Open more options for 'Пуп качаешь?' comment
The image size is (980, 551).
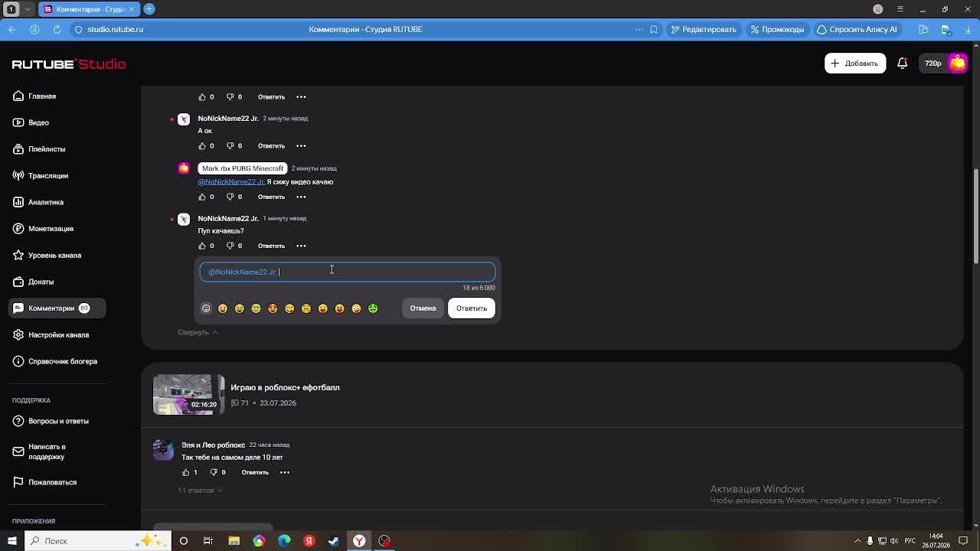click(301, 246)
